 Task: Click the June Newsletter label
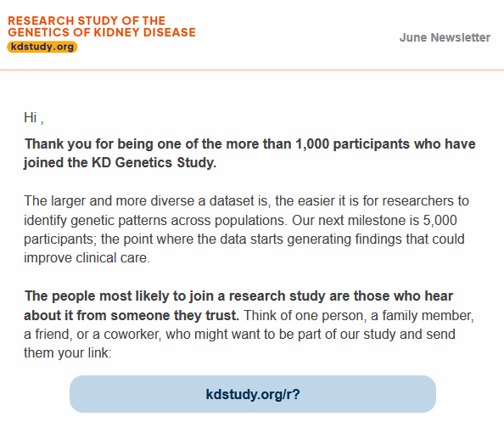click(x=445, y=37)
